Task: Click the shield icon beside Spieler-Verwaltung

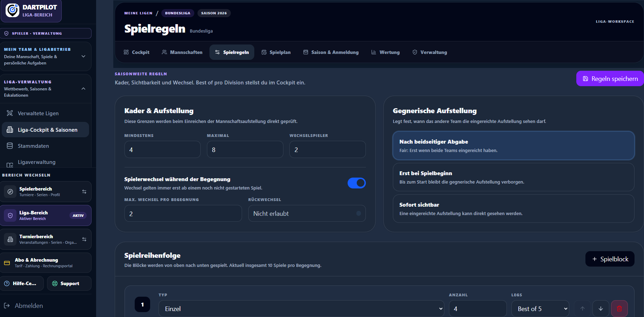Action: pos(6,33)
